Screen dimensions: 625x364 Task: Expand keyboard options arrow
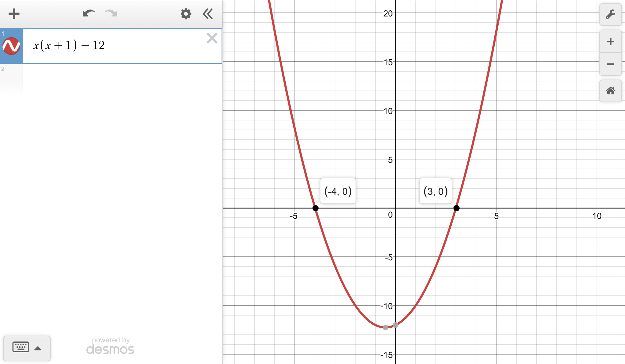38,348
